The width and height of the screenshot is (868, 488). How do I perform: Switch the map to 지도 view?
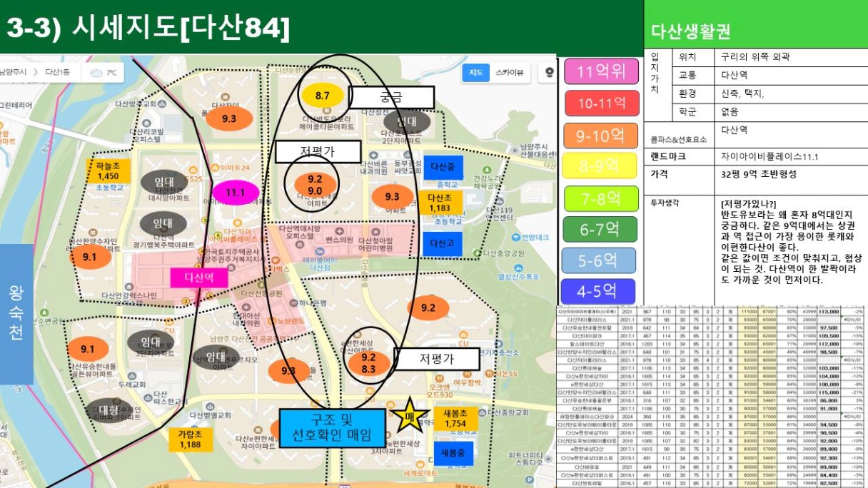[x=475, y=72]
